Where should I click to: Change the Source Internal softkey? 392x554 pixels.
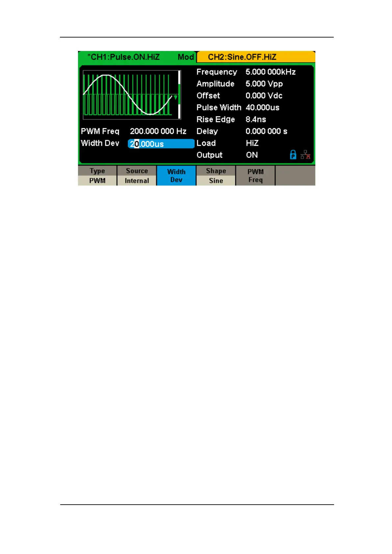[137, 176]
